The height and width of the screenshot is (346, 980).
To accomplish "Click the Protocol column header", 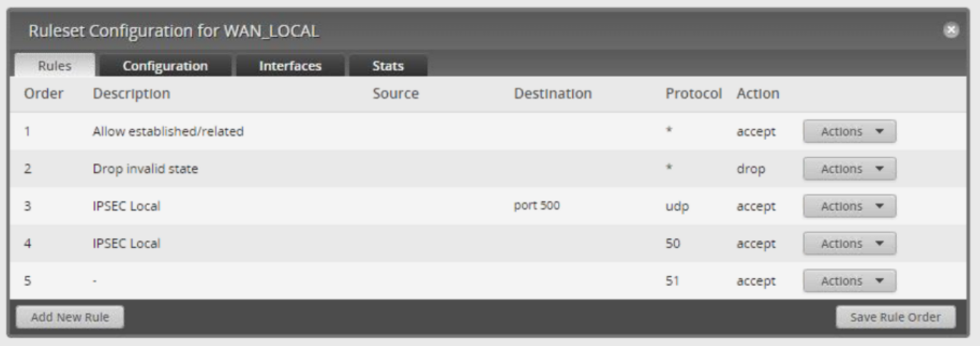I will click(x=694, y=94).
